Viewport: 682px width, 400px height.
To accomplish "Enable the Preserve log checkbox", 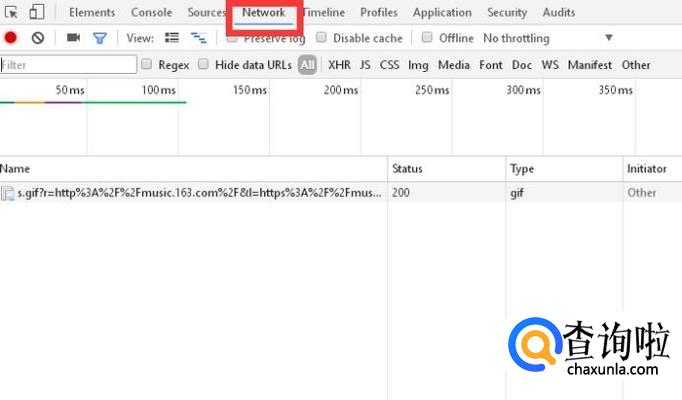I will point(232,38).
